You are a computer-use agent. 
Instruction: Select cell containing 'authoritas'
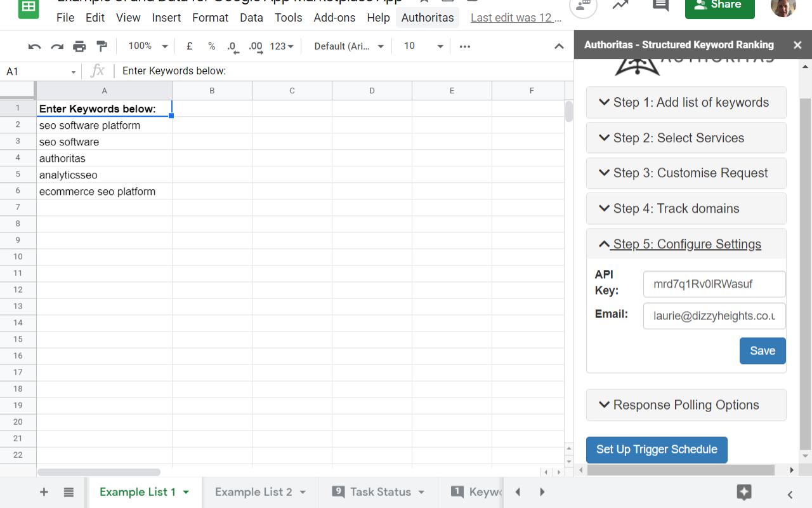click(x=104, y=158)
